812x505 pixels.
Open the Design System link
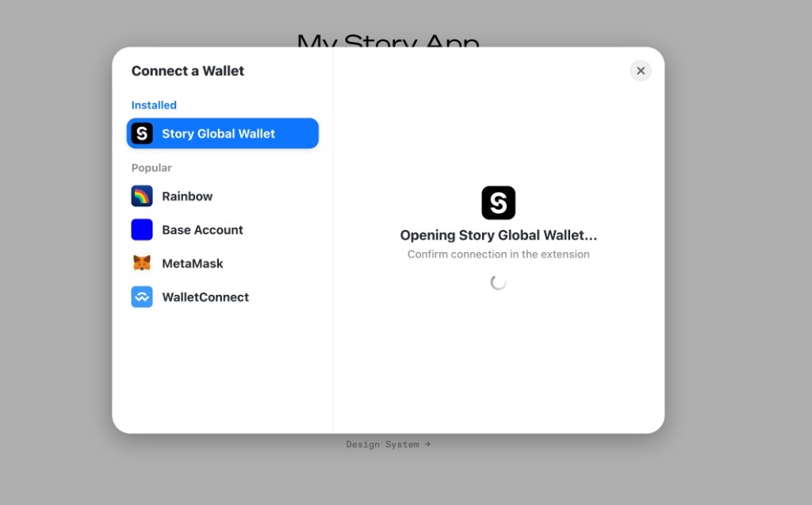(x=388, y=444)
